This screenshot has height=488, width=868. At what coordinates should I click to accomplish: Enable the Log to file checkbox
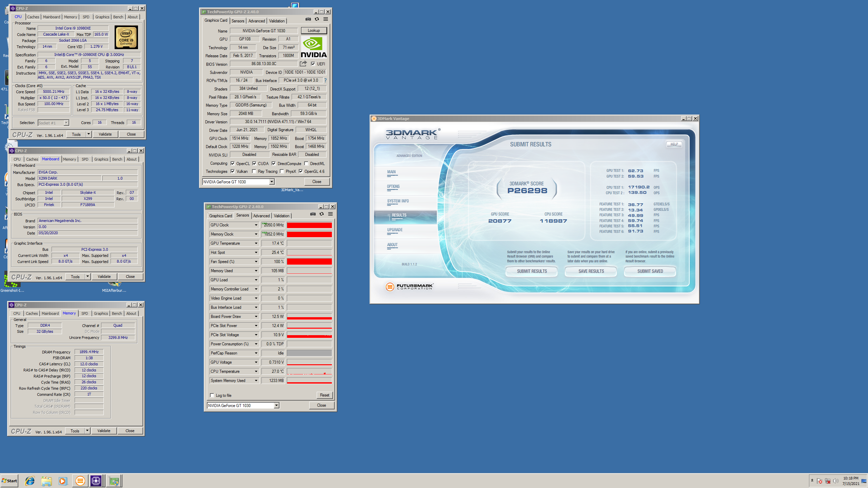212,395
